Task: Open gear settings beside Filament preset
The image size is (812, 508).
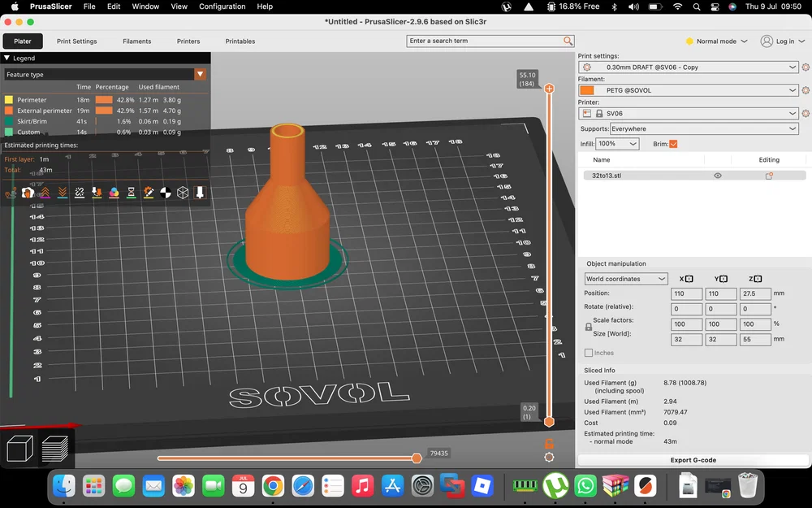Action: [x=806, y=90]
